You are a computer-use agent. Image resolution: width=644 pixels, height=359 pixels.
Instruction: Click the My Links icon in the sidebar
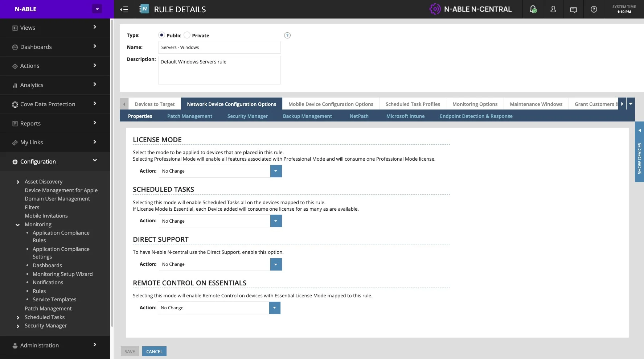(x=15, y=143)
